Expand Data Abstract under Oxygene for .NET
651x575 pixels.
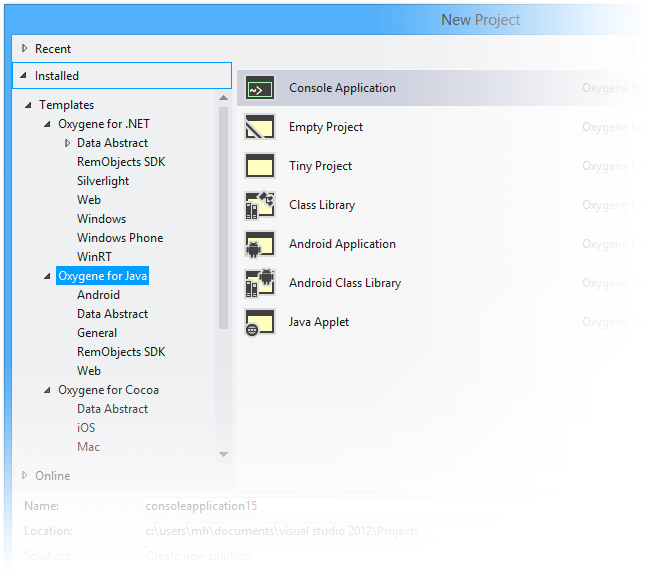[x=67, y=143]
